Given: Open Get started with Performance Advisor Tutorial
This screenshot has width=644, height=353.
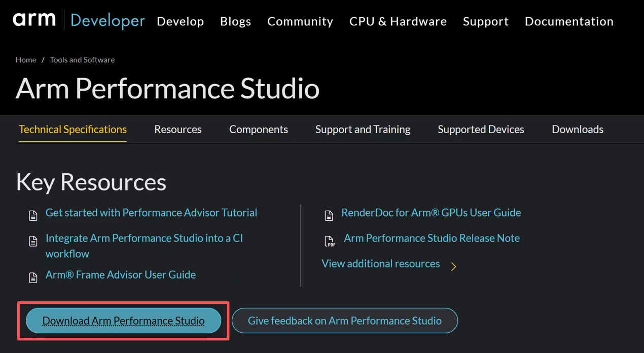Looking at the screenshot, I should tap(151, 213).
